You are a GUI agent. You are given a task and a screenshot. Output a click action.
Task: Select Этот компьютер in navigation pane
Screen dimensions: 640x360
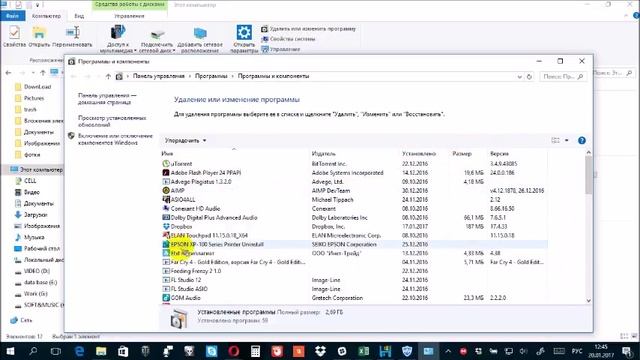tap(36, 169)
